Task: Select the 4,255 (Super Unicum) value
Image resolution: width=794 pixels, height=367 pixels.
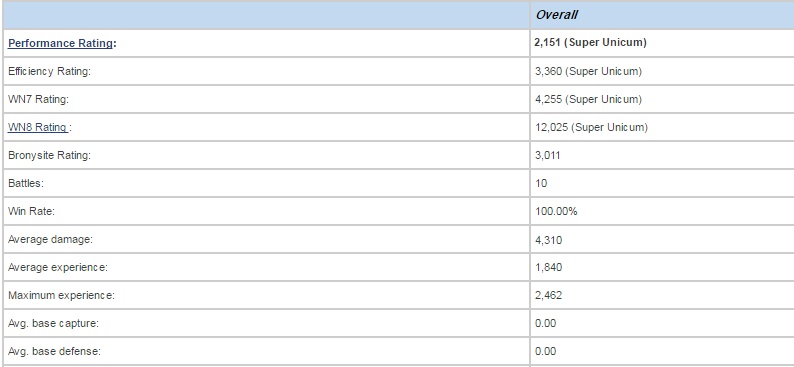Action: click(x=588, y=100)
